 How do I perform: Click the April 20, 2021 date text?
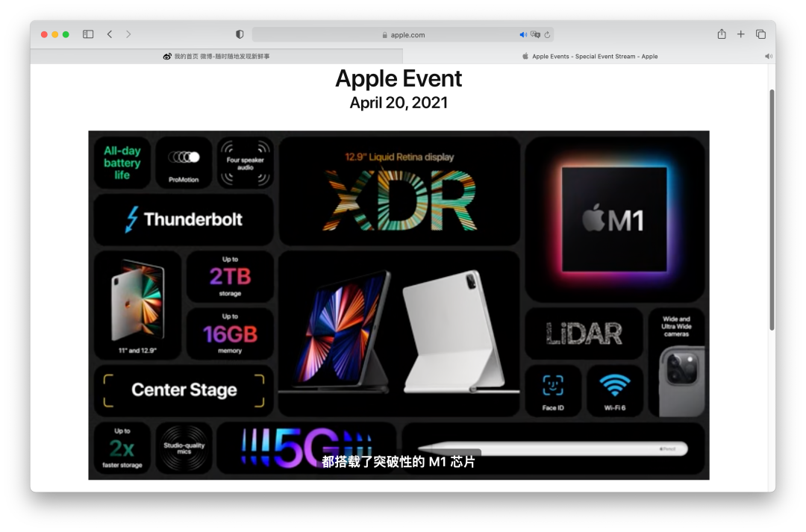(399, 103)
